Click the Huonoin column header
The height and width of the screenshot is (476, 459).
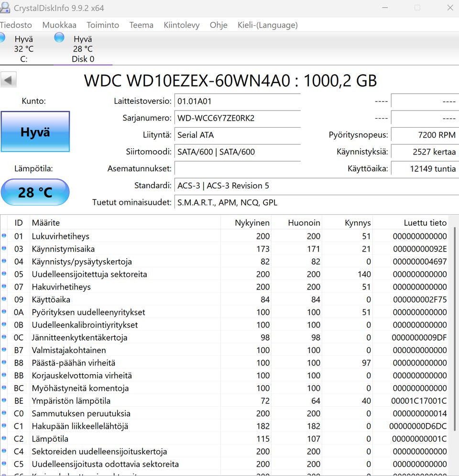pos(297,222)
